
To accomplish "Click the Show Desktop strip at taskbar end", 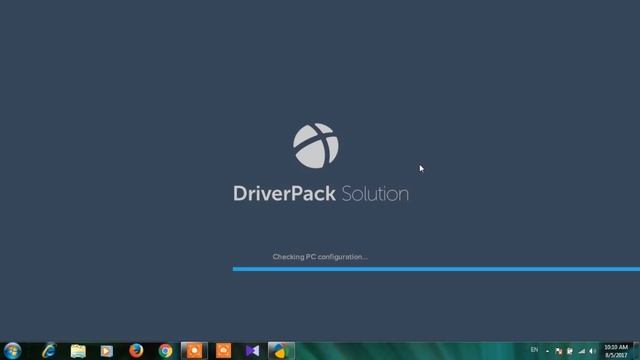I will [x=636, y=351].
